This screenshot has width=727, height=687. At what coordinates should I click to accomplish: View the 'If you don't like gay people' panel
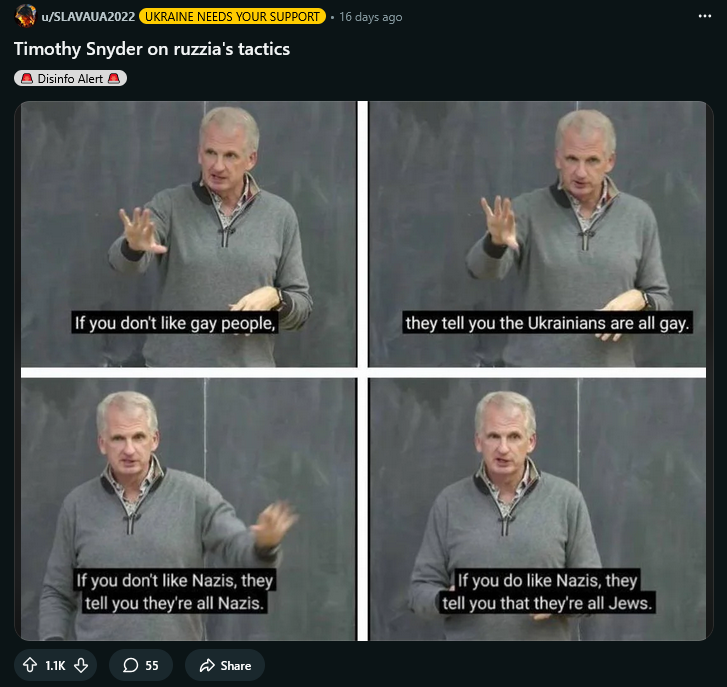[189, 234]
